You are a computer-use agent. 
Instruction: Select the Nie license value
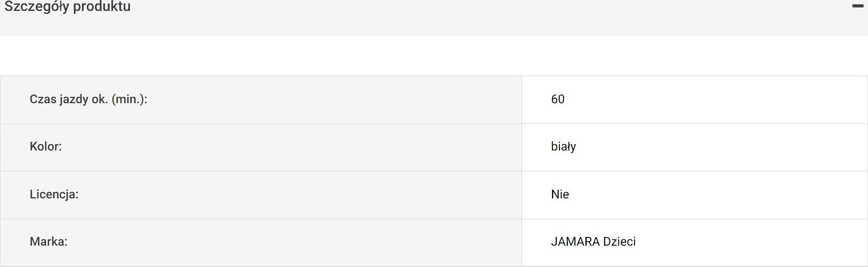(560, 194)
